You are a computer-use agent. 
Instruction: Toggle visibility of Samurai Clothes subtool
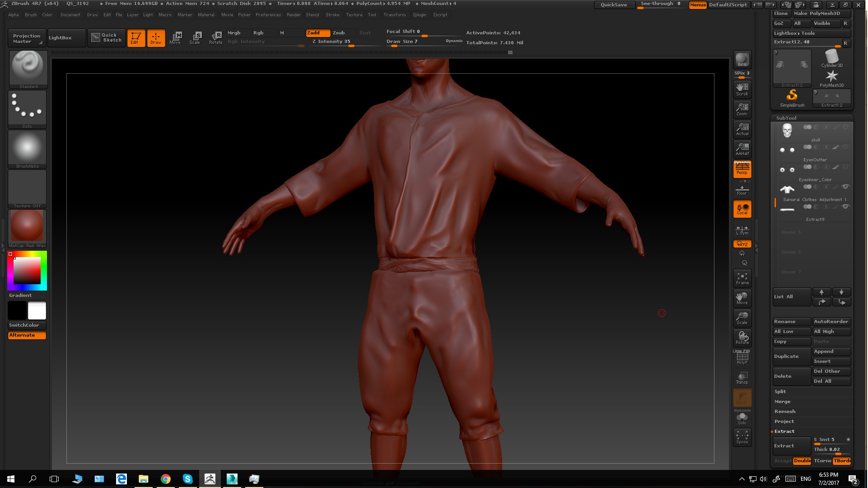coord(846,187)
